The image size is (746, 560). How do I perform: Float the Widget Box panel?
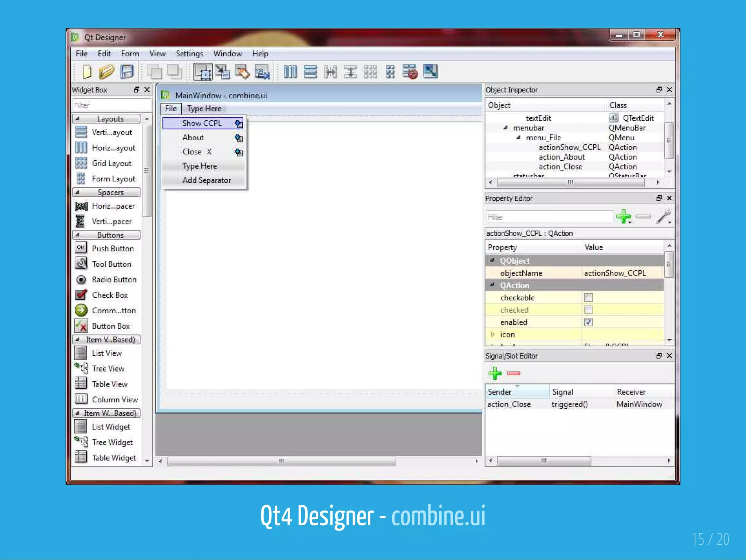[x=137, y=90]
